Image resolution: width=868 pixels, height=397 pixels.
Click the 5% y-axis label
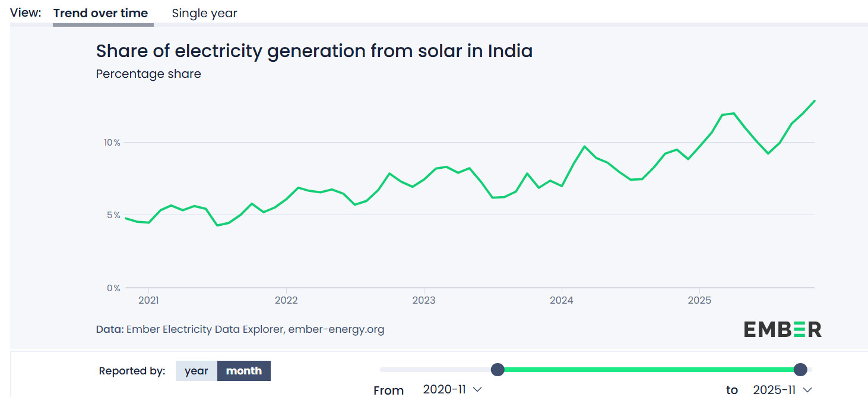click(113, 215)
